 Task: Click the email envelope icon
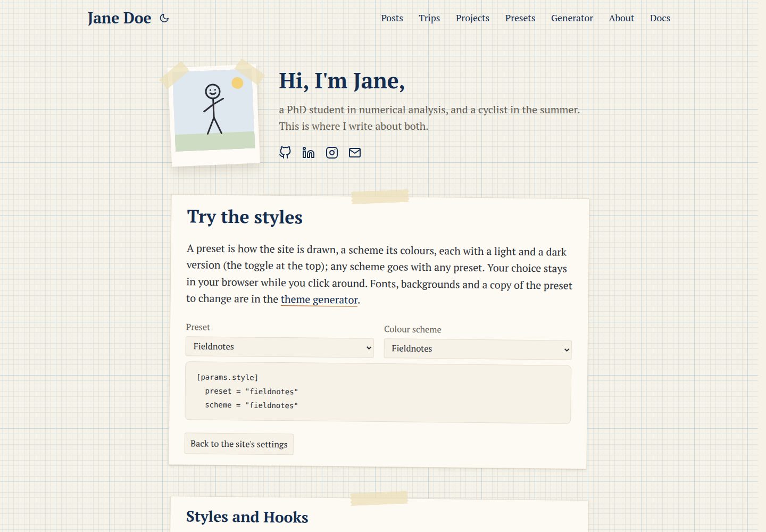click(355, 153)
